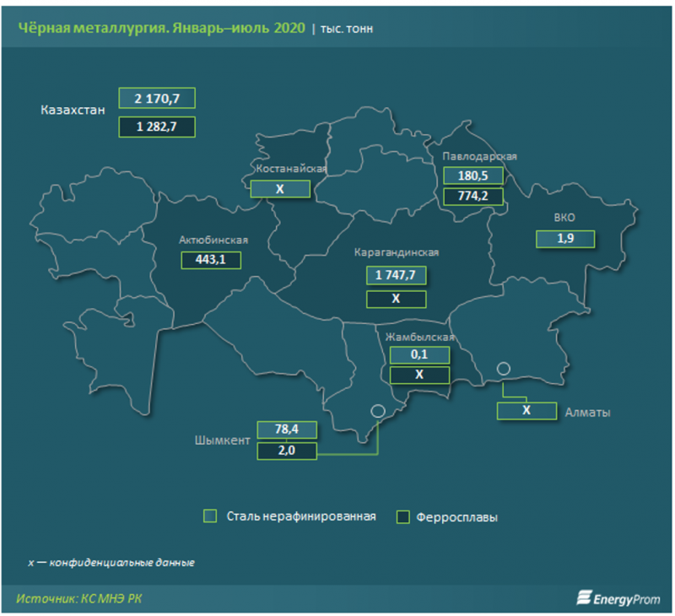Click the Алматы confidential X box
The width and height of the screenshot is (675, 616).
coord(526,411)
